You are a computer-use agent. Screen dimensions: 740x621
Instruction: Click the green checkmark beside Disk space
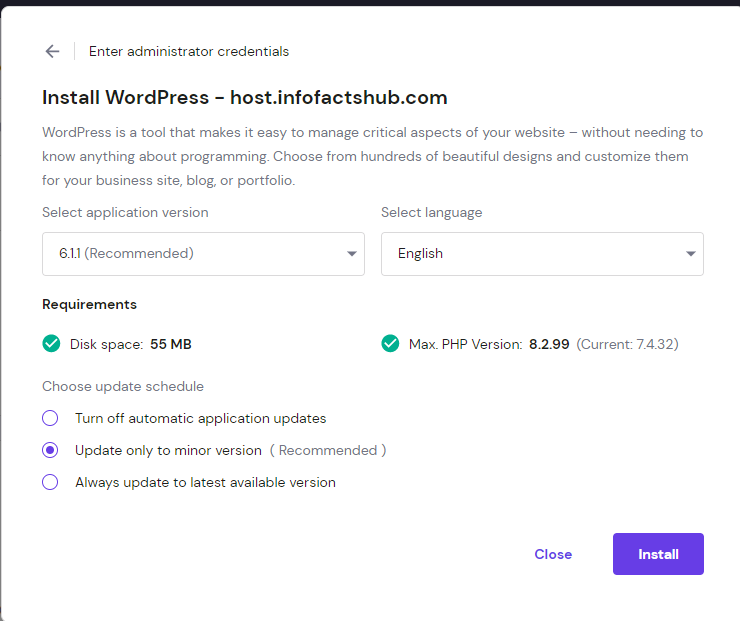click(x=51, y=344)
